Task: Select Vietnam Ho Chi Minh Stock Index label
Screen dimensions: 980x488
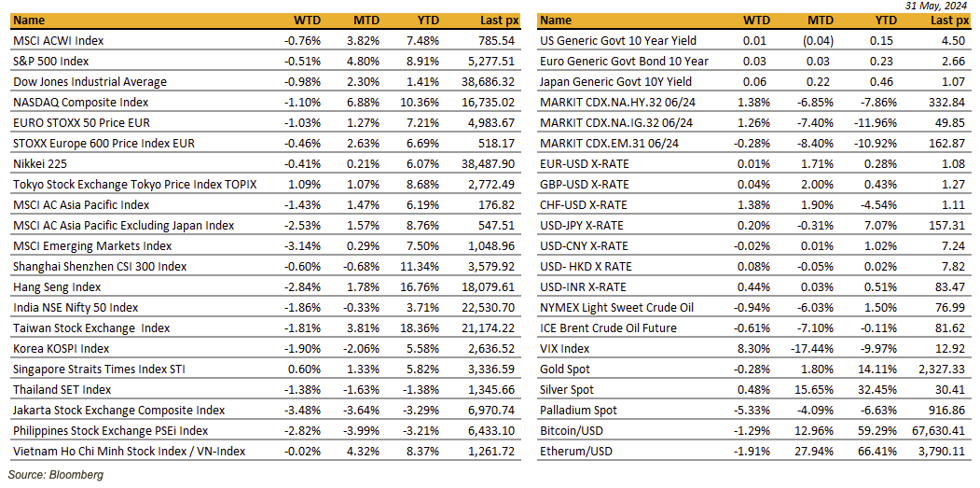Action: tap(130, 452)
